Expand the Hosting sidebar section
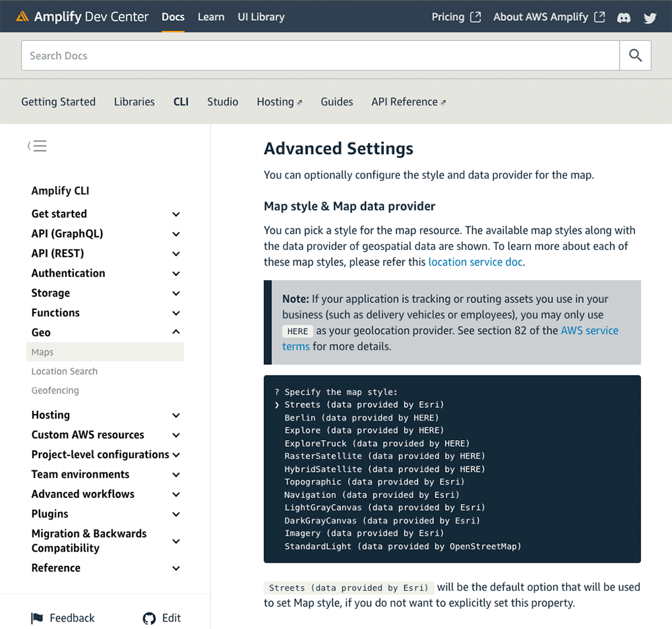The image size is (672, 629). coord(175,415)
